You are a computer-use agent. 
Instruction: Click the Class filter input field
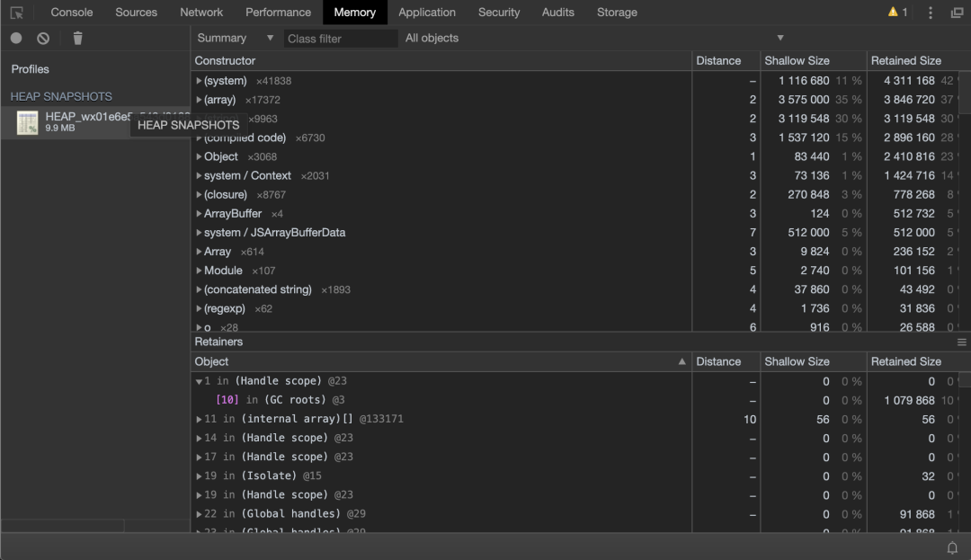click(340, 39)
